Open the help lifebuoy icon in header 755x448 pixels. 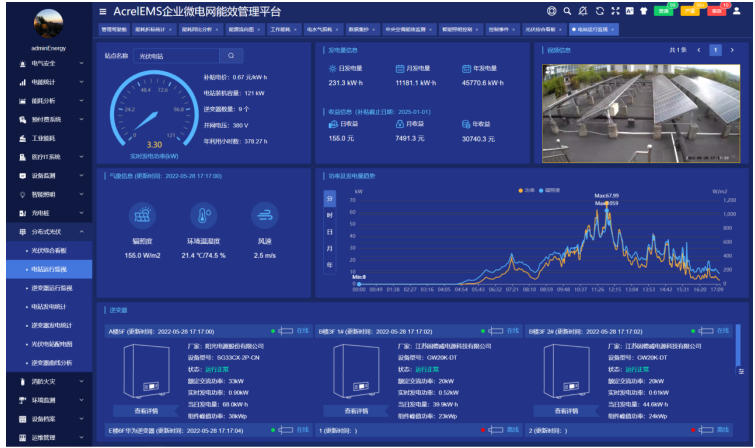point(552,11)
